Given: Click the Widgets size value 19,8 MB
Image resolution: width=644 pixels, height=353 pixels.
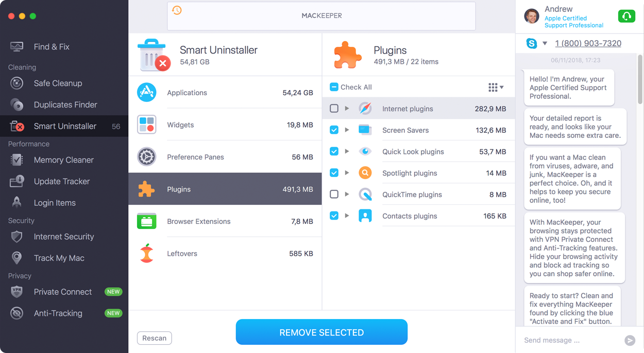Looking at the screenshot, I should 300,125.
